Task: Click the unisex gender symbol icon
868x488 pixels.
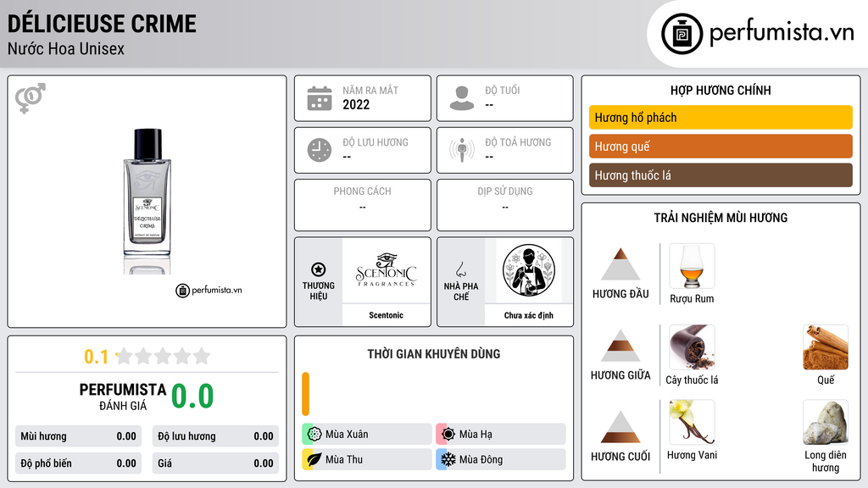Action: (31, 98)
